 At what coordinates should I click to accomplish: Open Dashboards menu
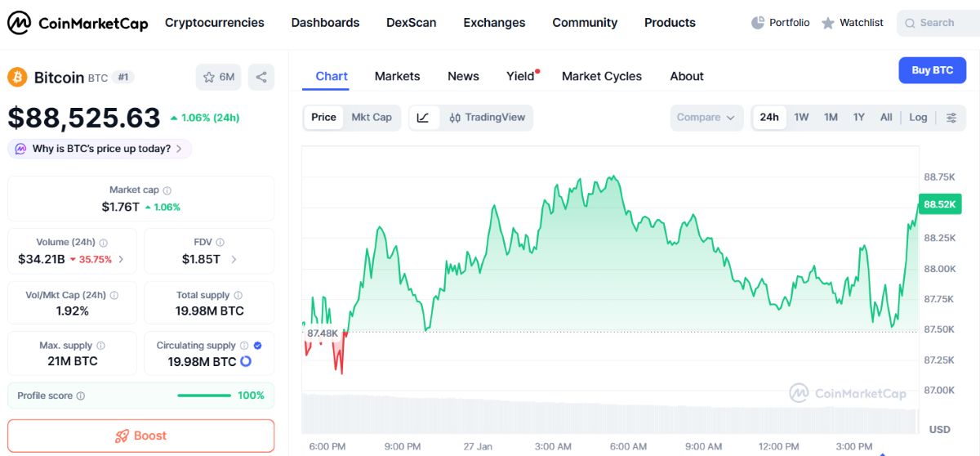tap(325, 23)
